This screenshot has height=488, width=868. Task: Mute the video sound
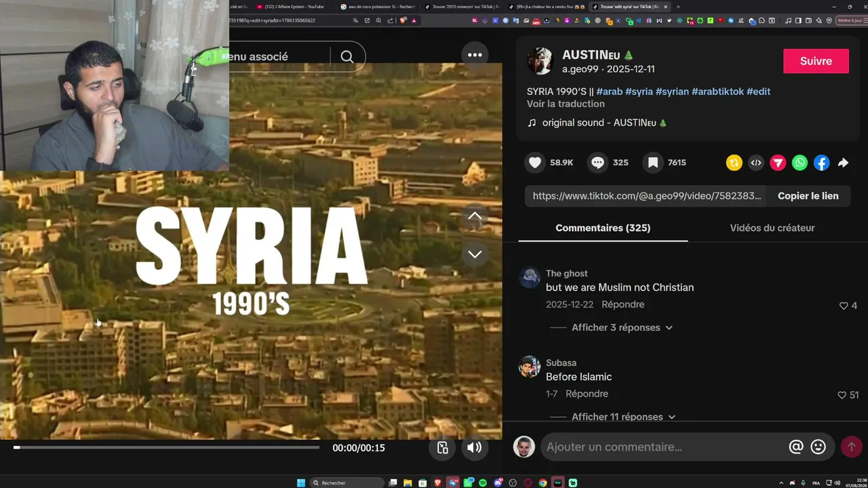[x=474, y=447]
